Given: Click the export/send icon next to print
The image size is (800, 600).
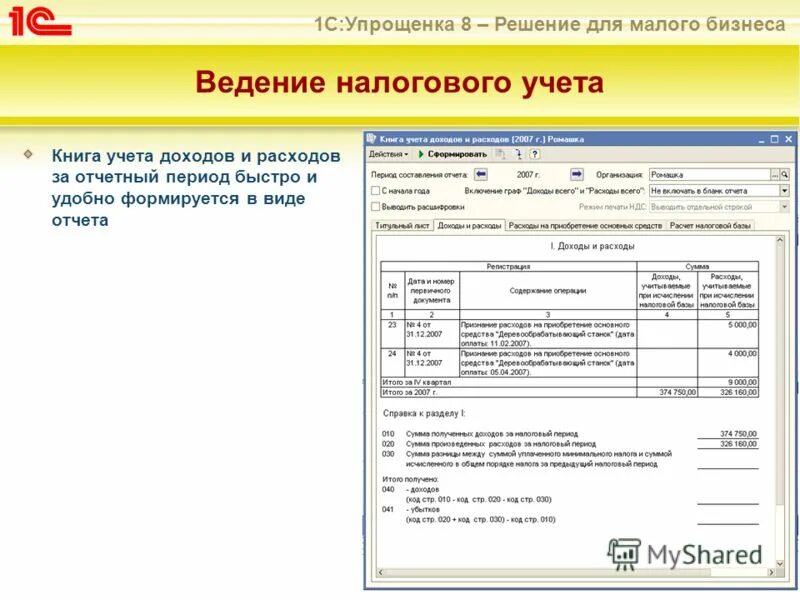Looking at the screenshot, I should [x=517, y=155].
